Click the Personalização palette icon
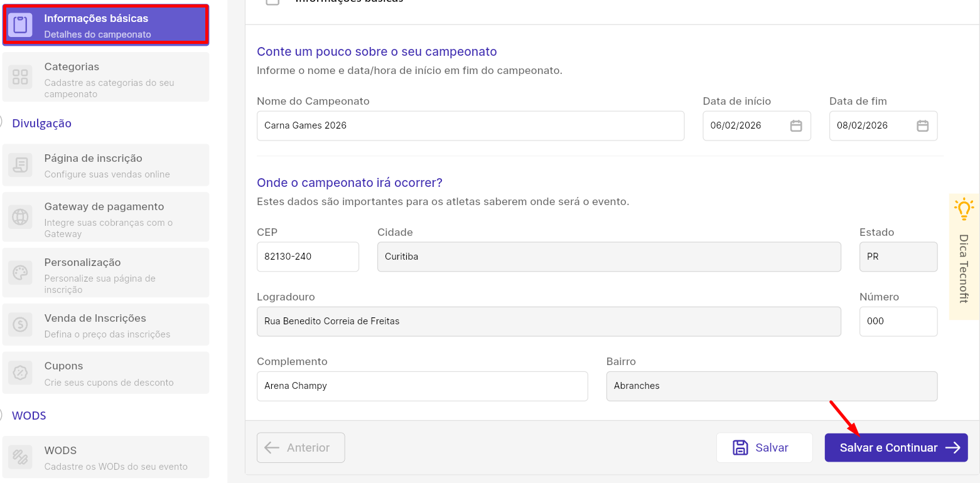Screen dimensions: 980x483 click(x=20, y=273)
